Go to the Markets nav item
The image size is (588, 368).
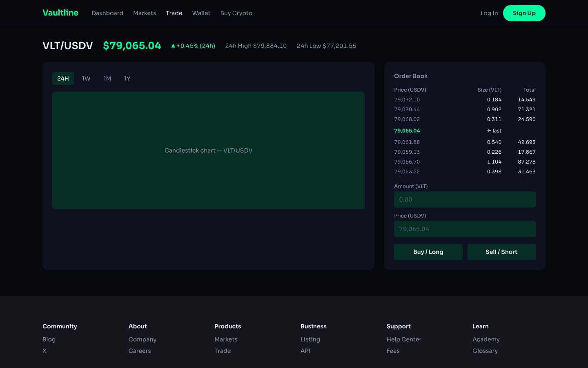point(145,13)
